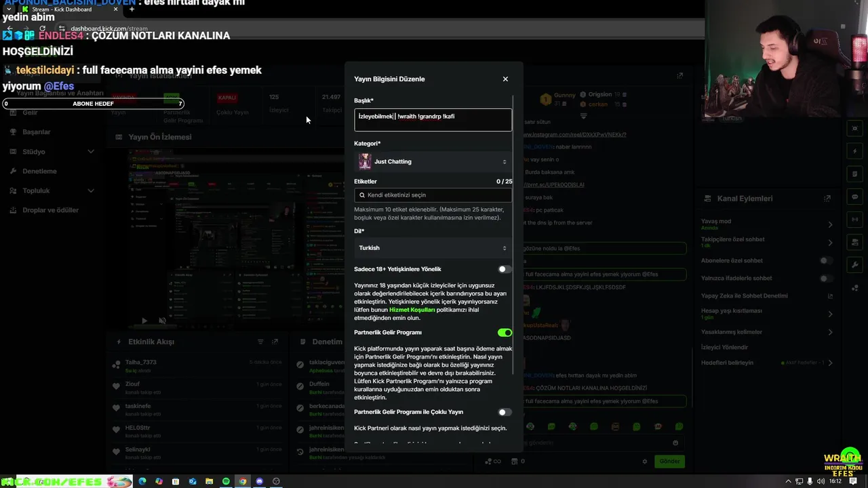Open the Etkinlik Akışı filter icon
The width and height of the screenshot is (868, 488).
coord(260,342)
